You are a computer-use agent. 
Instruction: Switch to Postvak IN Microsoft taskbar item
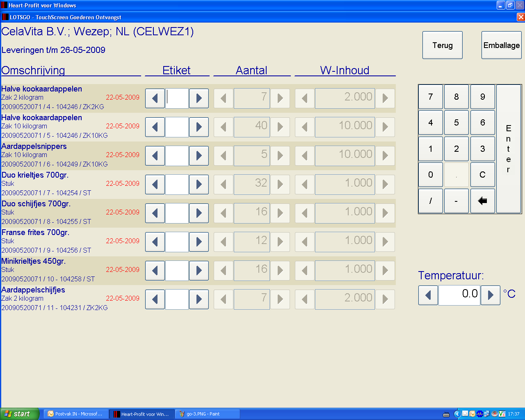click(x=76, y=414)
